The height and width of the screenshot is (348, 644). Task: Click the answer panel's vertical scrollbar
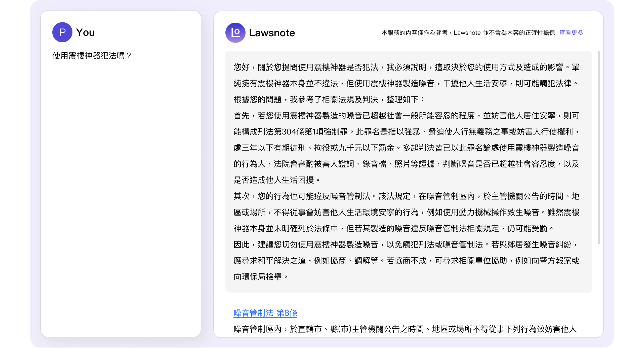(x=598, y=147)
